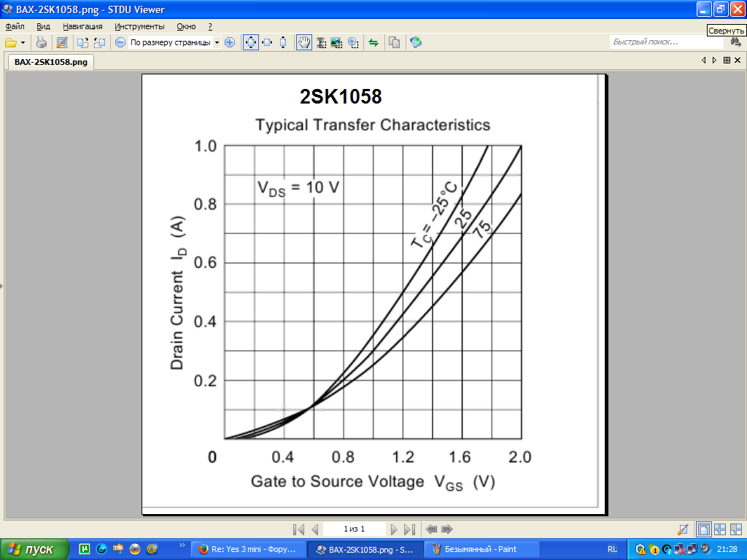Image resolution: width=747 pixels, height=560 pixels.
Task: Click the Print icon in toolbar
Action: tap(42, 43)
